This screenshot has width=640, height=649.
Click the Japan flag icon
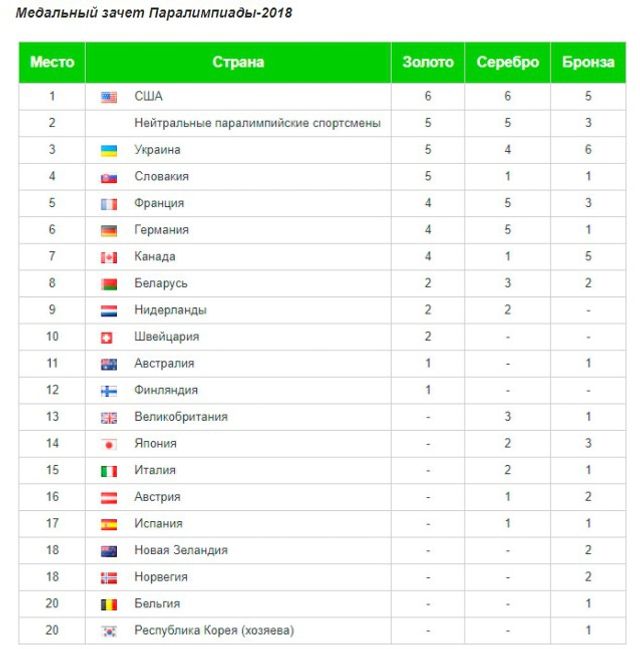point(109,444)
